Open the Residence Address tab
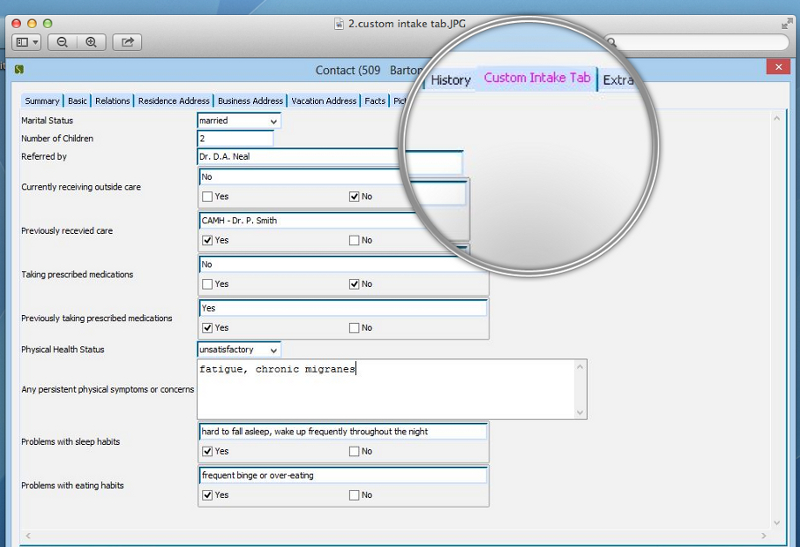 click(x=173, y=101)
